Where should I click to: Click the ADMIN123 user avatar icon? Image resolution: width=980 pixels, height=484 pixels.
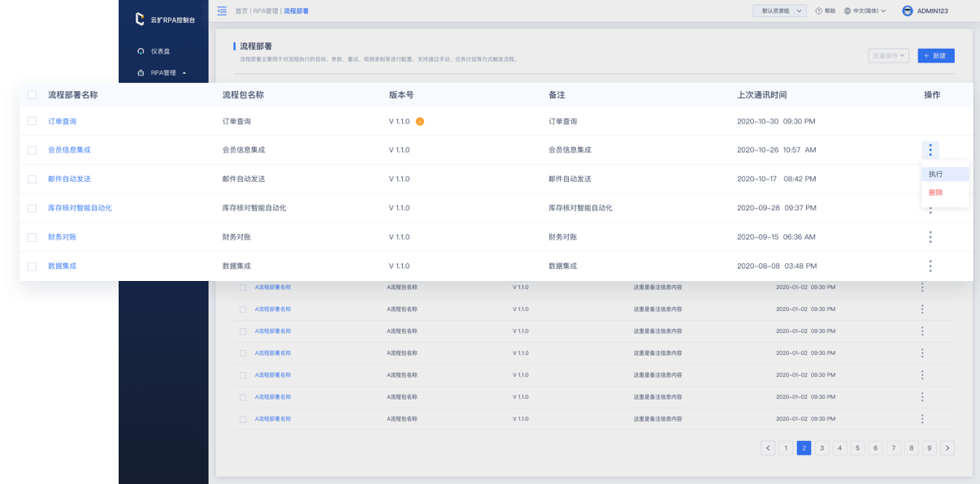tap(908, 11)
